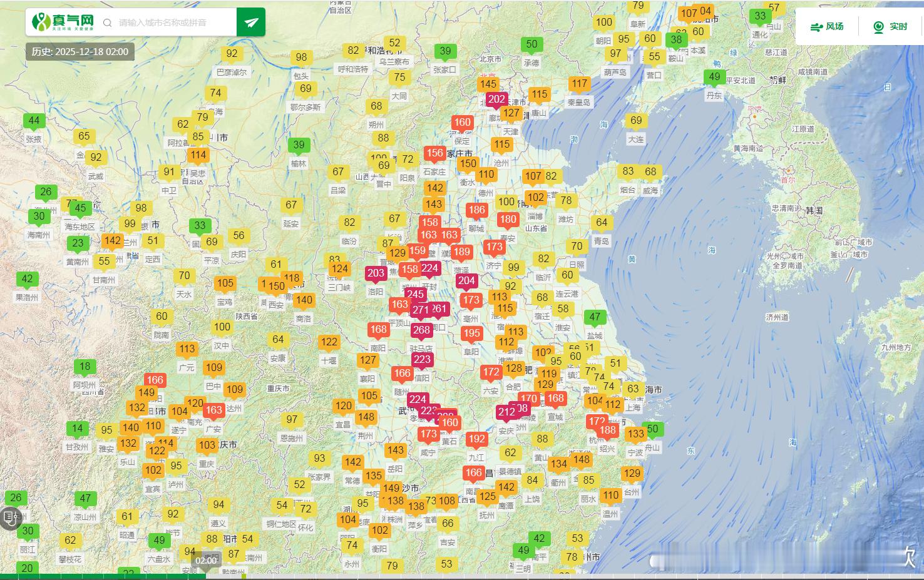Open the 92 marker for 巴彦淖尔
The width and height of the screenshot is (924, 580).
(x=232, y=54)
